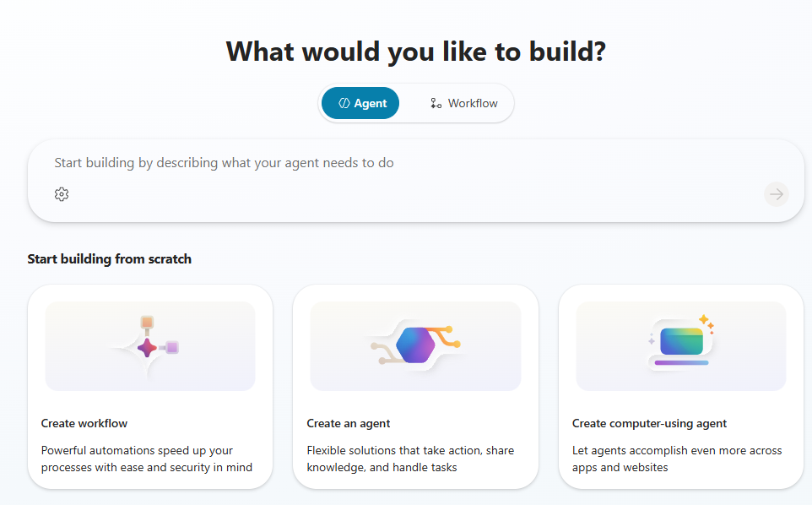Click the 'Flexible solutions' card description
812x505 pixels.
pyautogui.click(x=410, y=459)
